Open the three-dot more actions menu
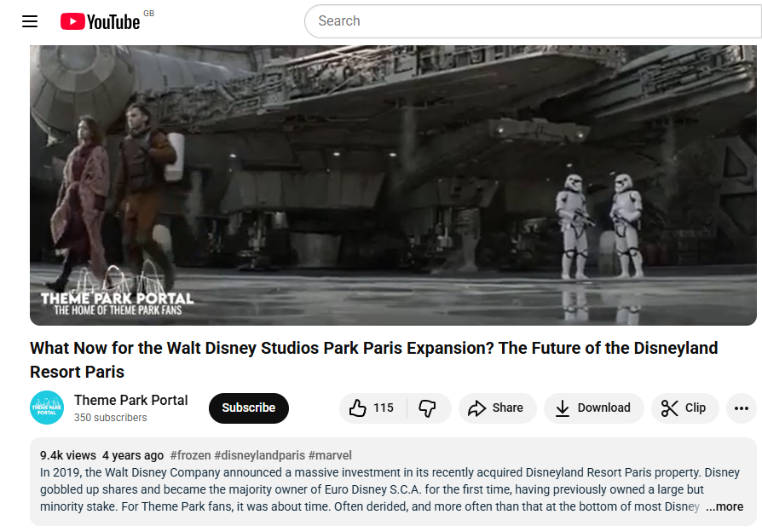Image resolution: width=762 pixels, height=532 pixels. point(741,408)
